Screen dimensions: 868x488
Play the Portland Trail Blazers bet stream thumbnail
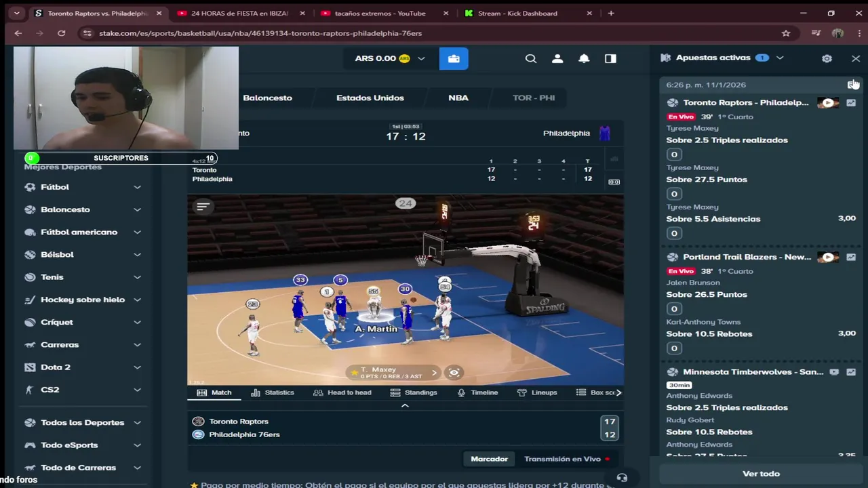pyautogui.click(x=828, y=258)
